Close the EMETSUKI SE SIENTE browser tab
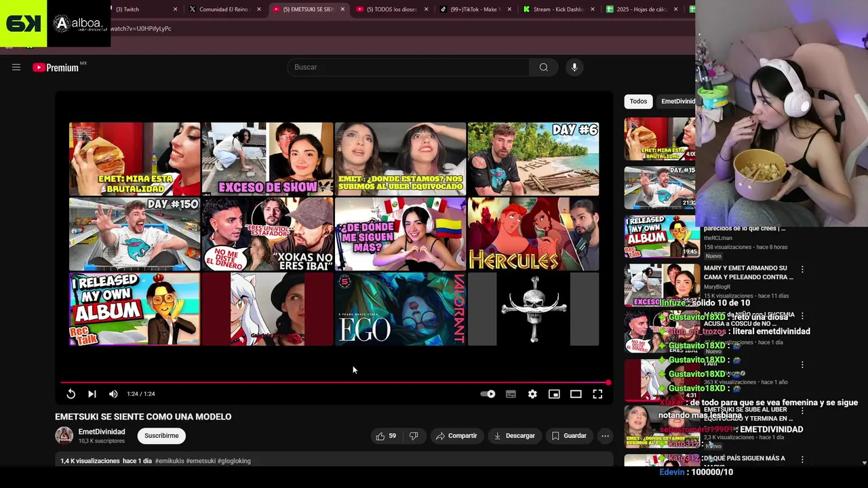 [x=342, y=9]
